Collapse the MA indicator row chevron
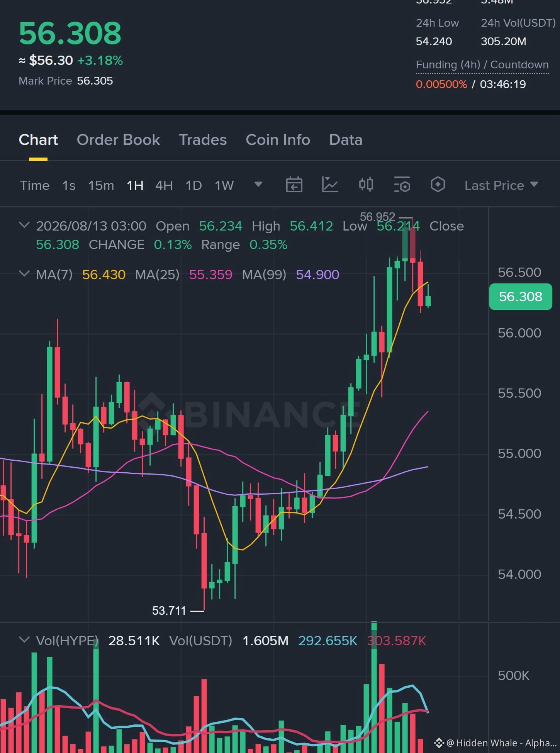 coord(24,274)
